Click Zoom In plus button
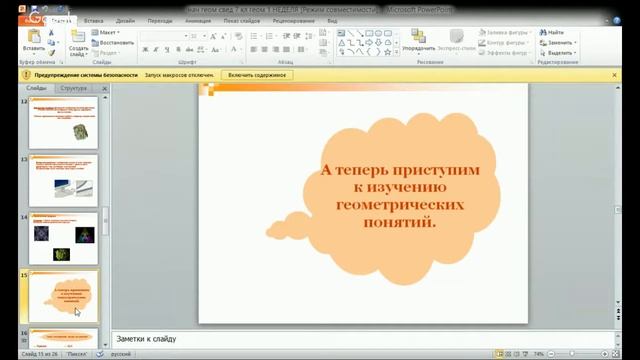 pos(604,354)
